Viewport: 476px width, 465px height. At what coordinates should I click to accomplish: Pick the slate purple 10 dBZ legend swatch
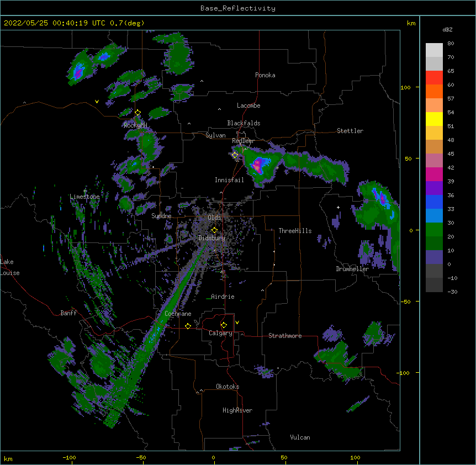click(x=434, y=257)
